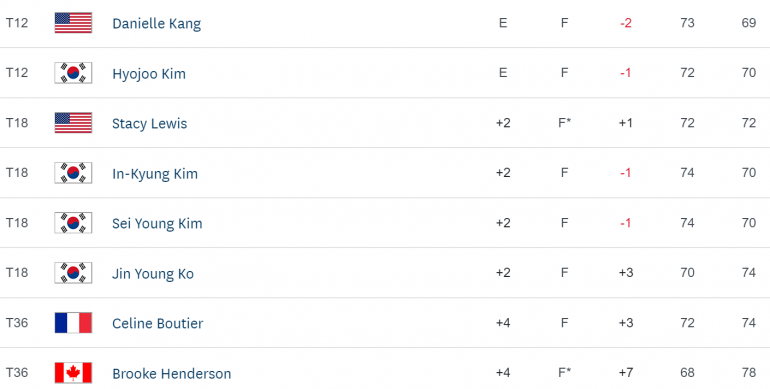Open the Jin Young Ko link
This screenshot has height=389, width=770.
153,274
